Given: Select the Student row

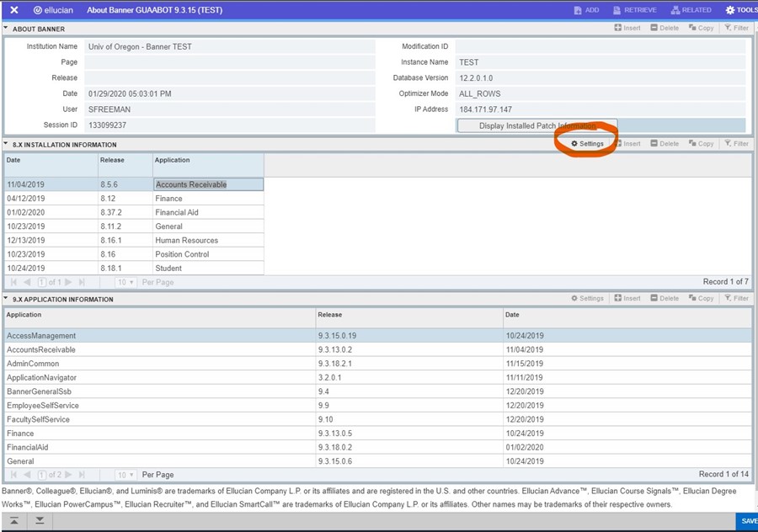Looking at the screenshot, I should tap(135, 269).
